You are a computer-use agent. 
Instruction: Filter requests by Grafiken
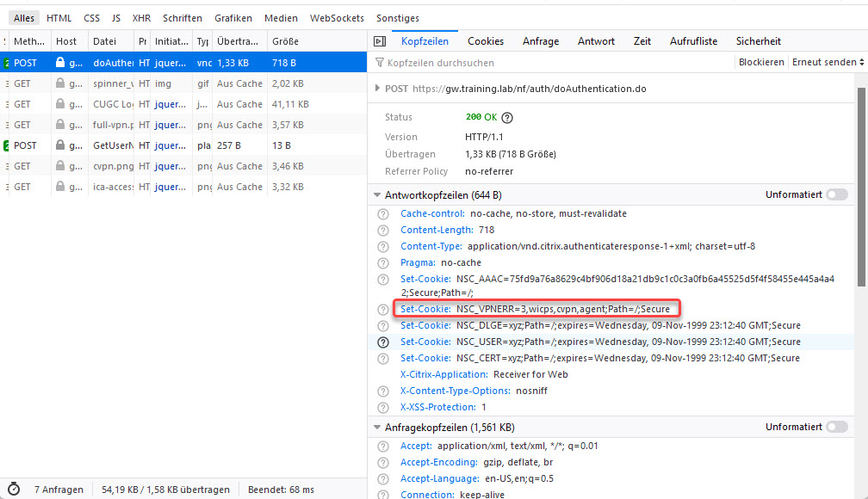click(233, 18)
